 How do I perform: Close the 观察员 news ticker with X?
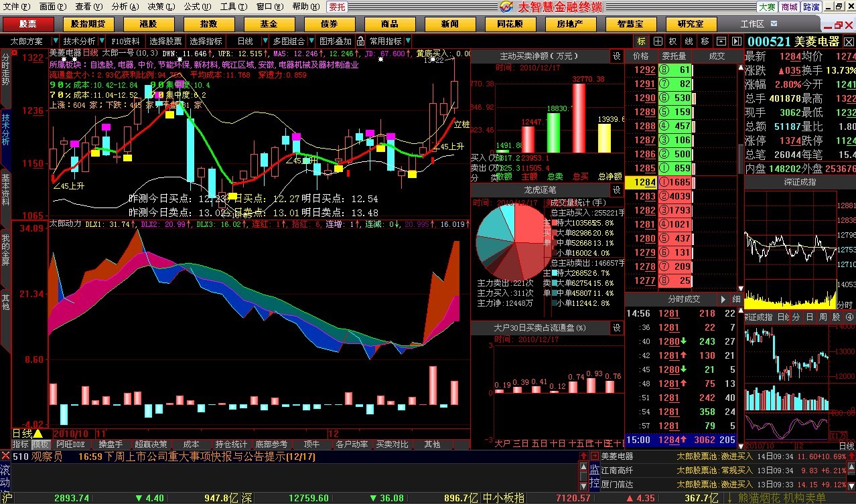click(x=5, y=456)
